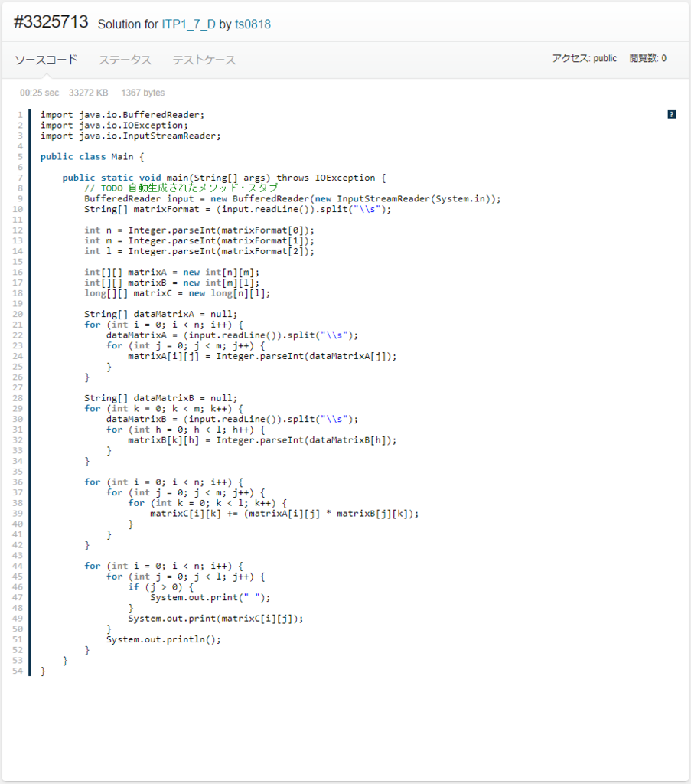The width and height of the screenshot is (691, 784).
Task: Click 'String[] dataMatrixB = null;' line
Action: [161, 398]
